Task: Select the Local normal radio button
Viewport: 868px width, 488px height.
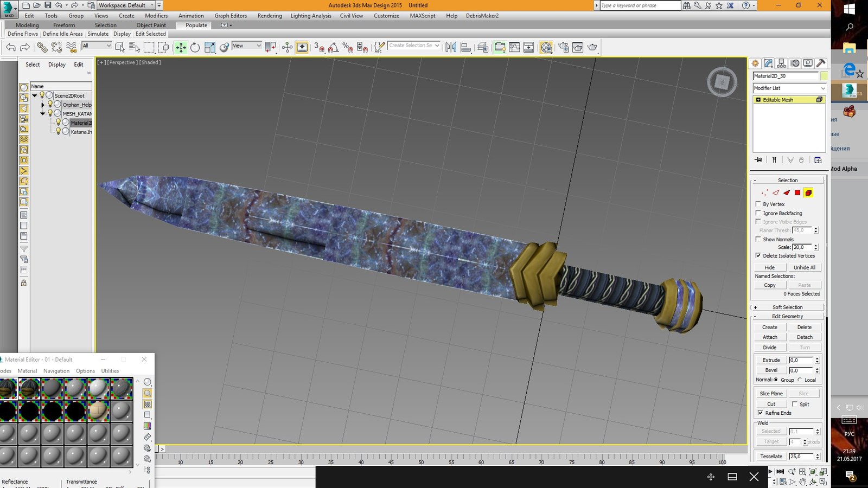Action: click(800, 380)
